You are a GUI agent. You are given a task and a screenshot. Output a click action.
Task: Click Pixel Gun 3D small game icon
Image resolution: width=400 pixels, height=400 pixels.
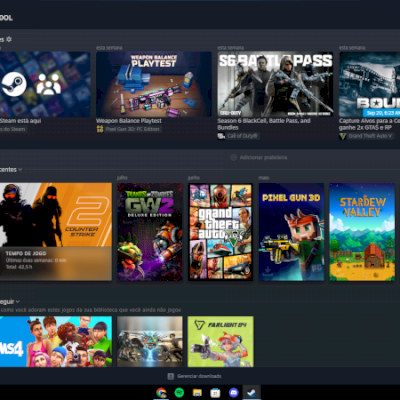click(100, 129)
